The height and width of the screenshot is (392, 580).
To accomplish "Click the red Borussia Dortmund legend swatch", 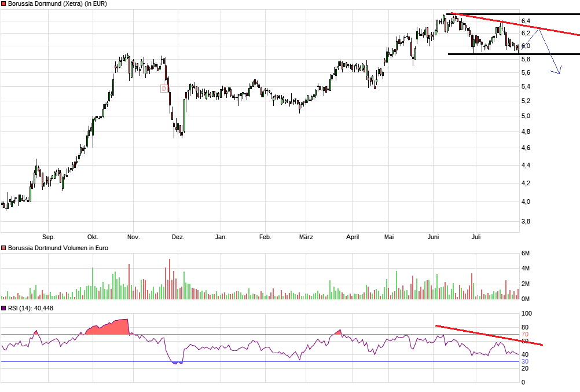I will click(x=3, y=3).
